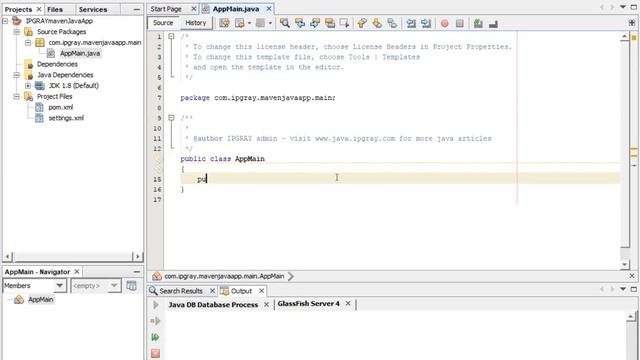Click the Find Next Occurrence icon
Image resolution: width=640 pixels, height=360 pixels.
pos(315,23)
